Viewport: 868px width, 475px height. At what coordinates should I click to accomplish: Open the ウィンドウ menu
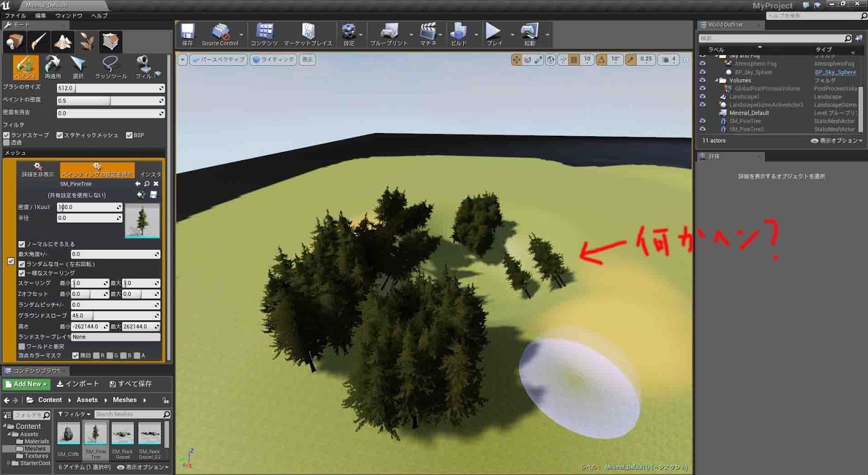pyautogui.click(x=68, y=16)
